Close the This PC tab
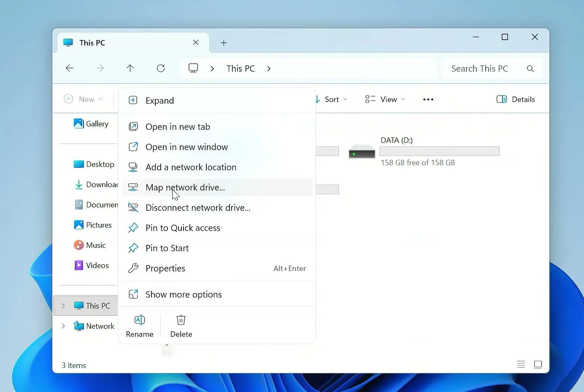Screen dimensions: 584x392 [x=196, y=43]
